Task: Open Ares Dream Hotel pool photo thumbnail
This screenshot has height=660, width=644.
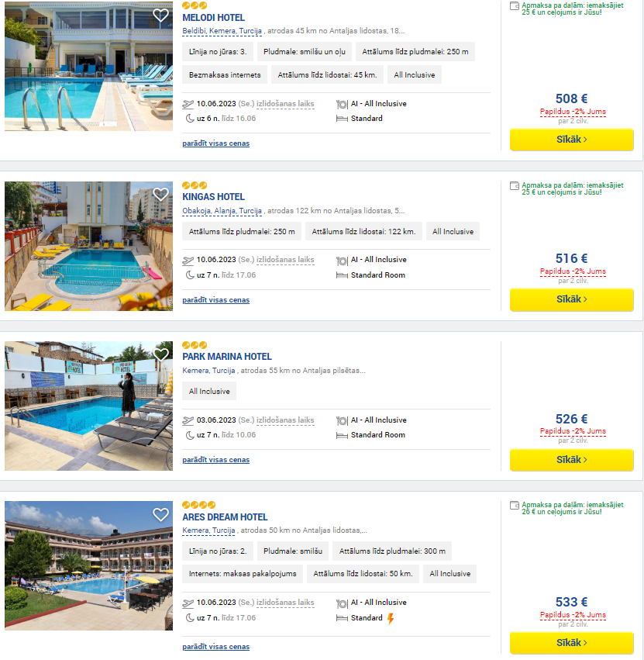Action: point(89,565)
